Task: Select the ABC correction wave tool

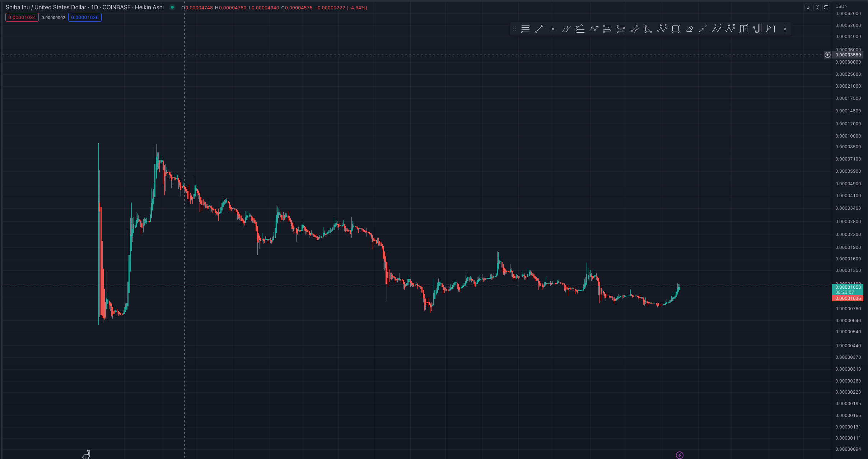Action: pyautogui.click(x=730, y=29)
